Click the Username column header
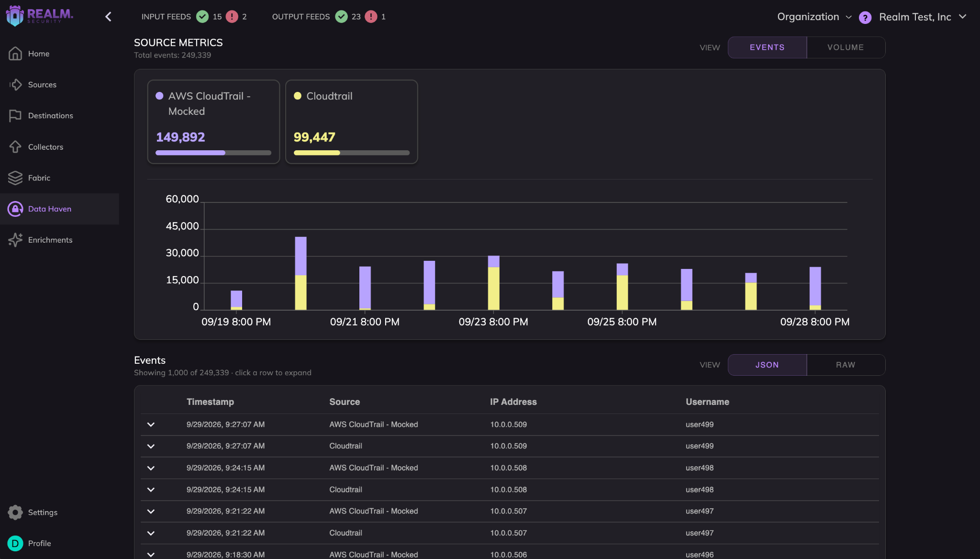 (707, 402)
